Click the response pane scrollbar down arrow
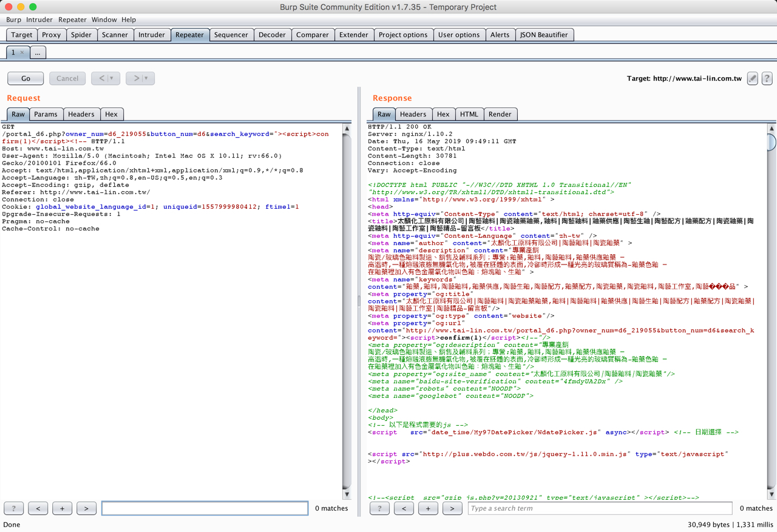 click(x=772, y=494)
